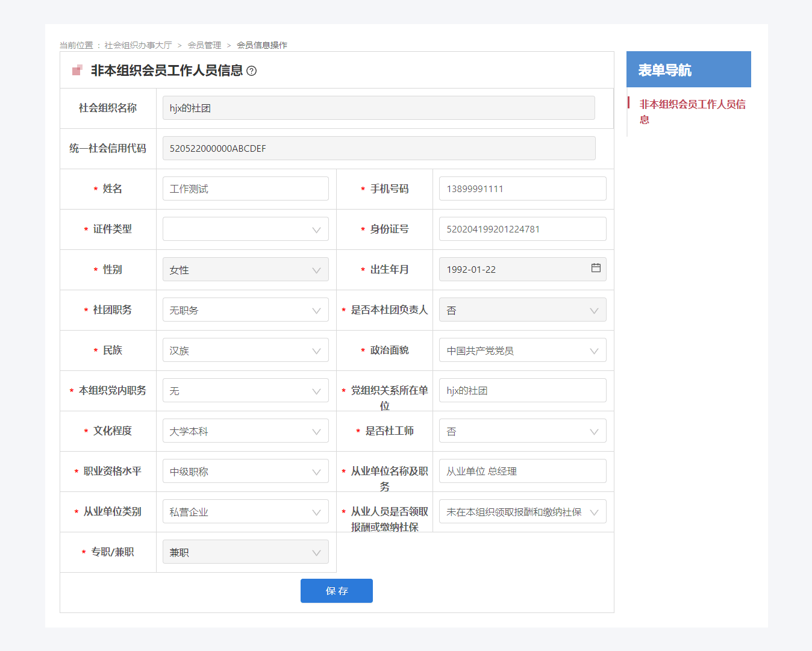Image resolution: width=812 pixels, height=651 pixels.
Task: Expand the 社团职务 dropdown
Action: 246,310
